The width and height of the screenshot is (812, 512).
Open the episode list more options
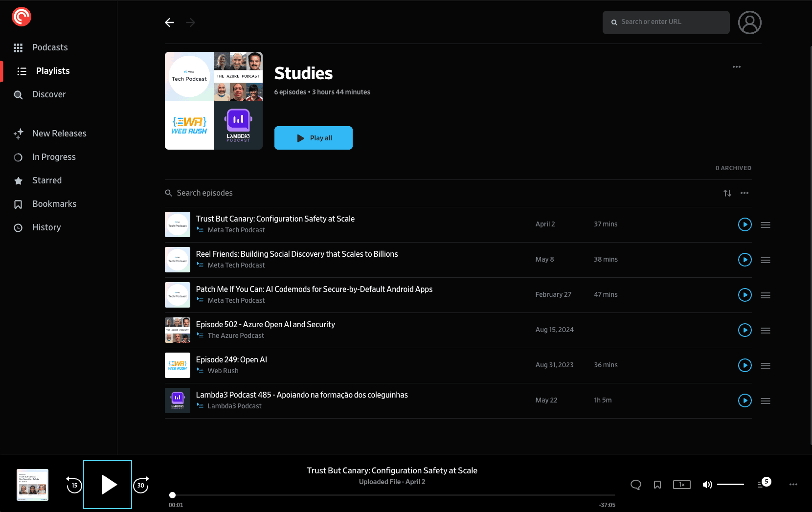pos(744,193)
